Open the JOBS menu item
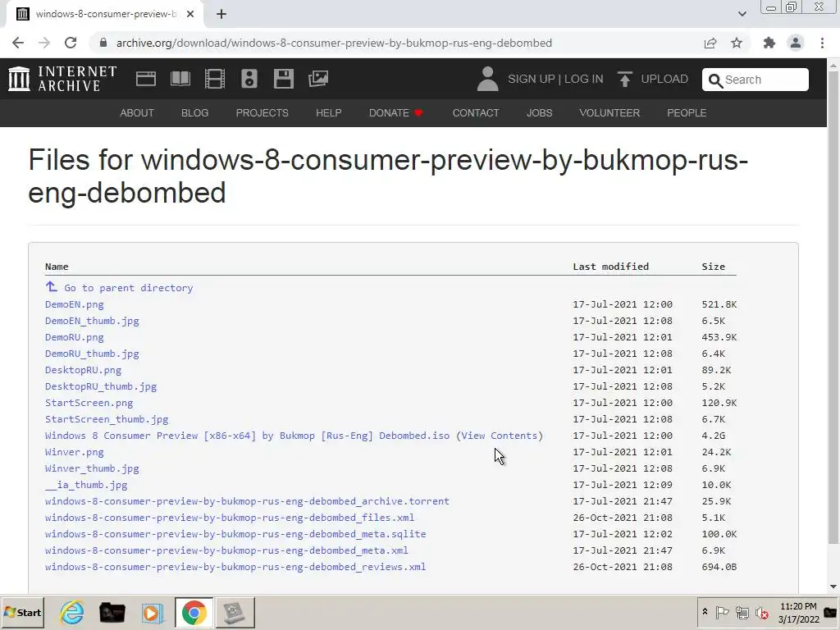The height and width of the screenshot is (630, 840). pos(539,113)
